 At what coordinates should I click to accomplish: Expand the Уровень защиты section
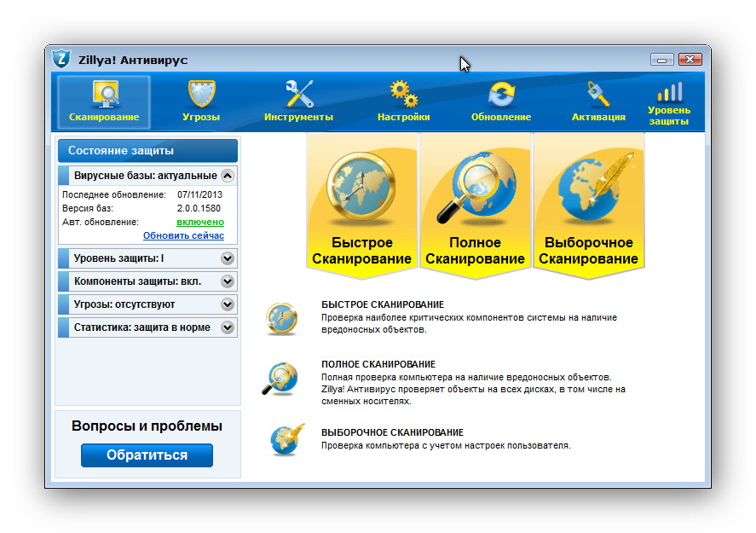(228, 258)
